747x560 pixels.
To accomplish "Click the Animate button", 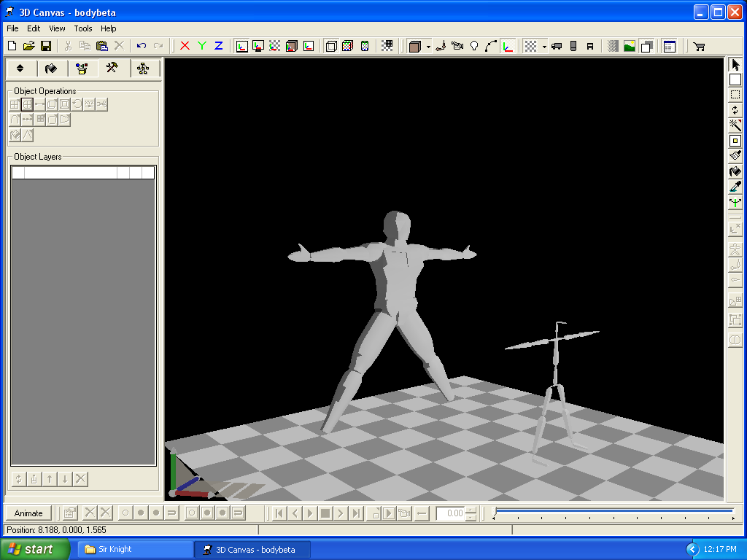I will (27, 513).
